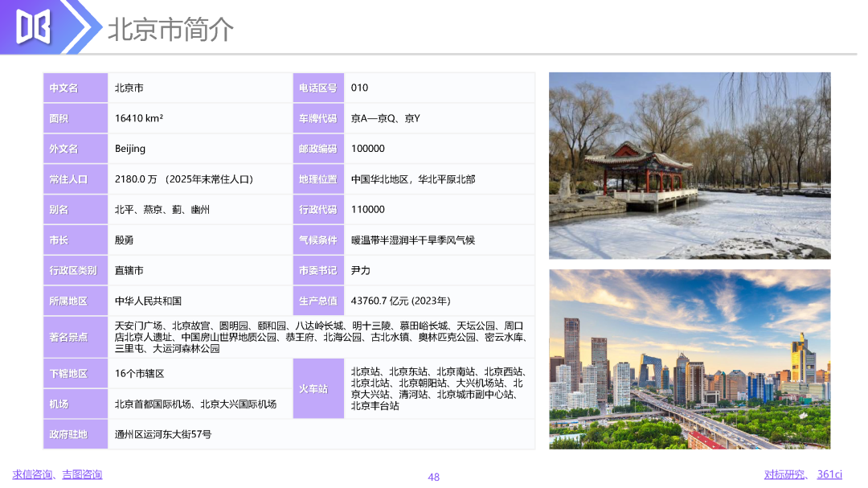Select the 火车站 label cell
Viewport: 868px width, 488px height.
(318, 388)
